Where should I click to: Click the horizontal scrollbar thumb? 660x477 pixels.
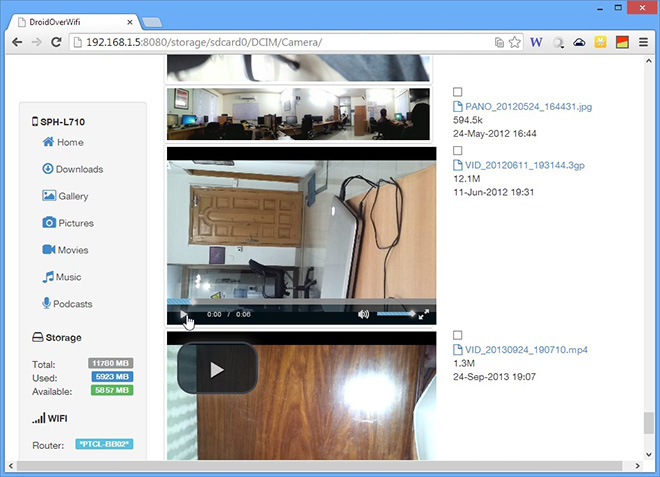[319, 466]
